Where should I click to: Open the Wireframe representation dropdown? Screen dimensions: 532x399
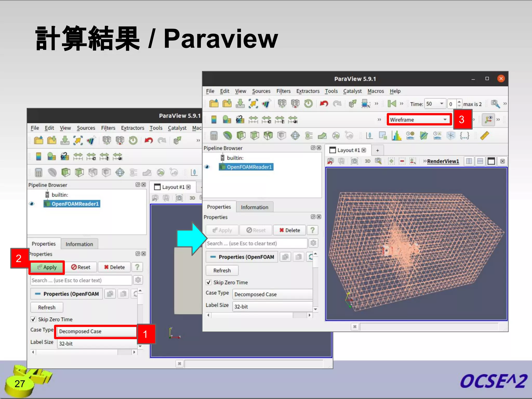[419, 119]
